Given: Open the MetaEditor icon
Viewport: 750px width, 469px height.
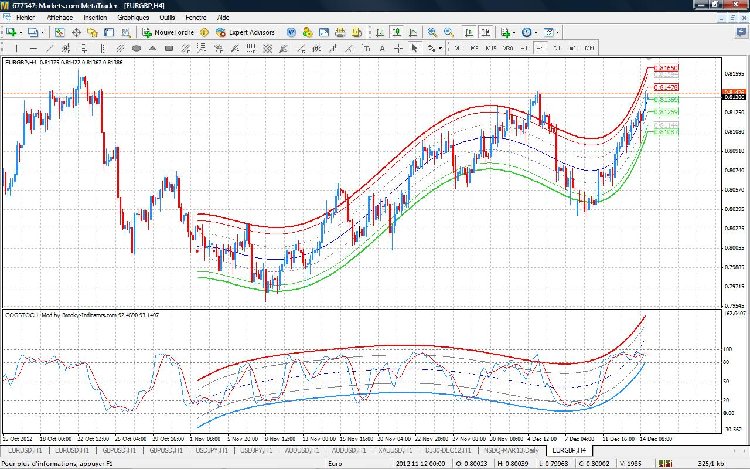Looking at the screenshot, I should click(x=203, y=32).
